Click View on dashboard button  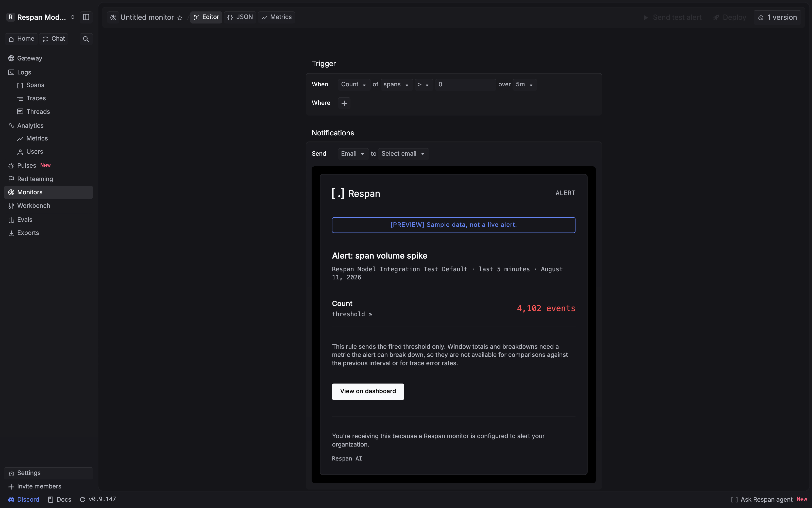pyautogui.click(x=368, y=392)
